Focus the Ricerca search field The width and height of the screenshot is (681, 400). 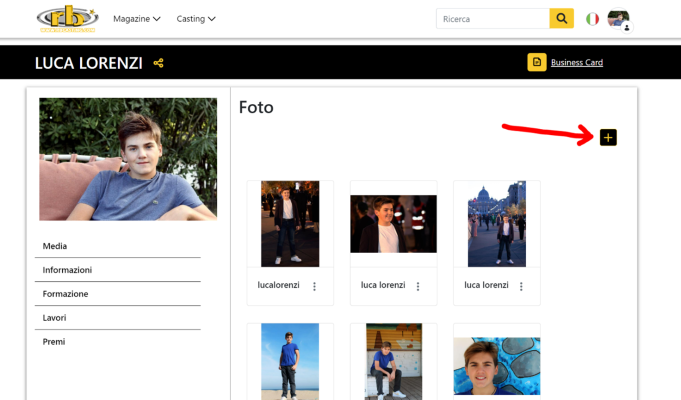click(x=493, y=19)
